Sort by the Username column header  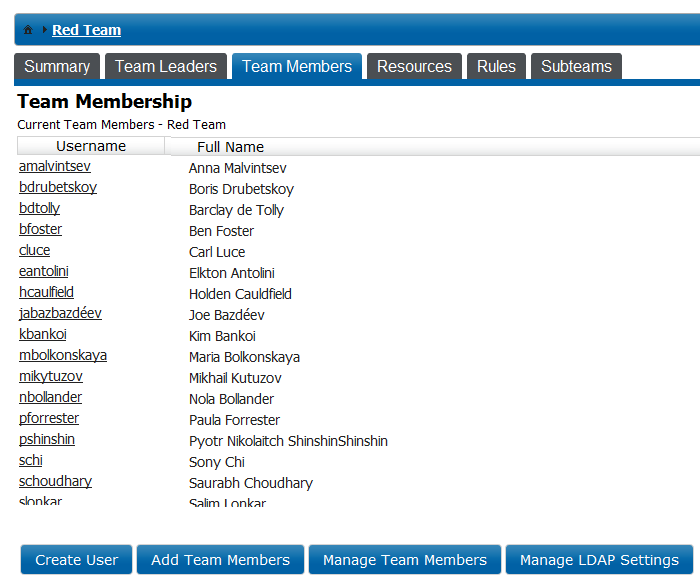coord(91,146)
